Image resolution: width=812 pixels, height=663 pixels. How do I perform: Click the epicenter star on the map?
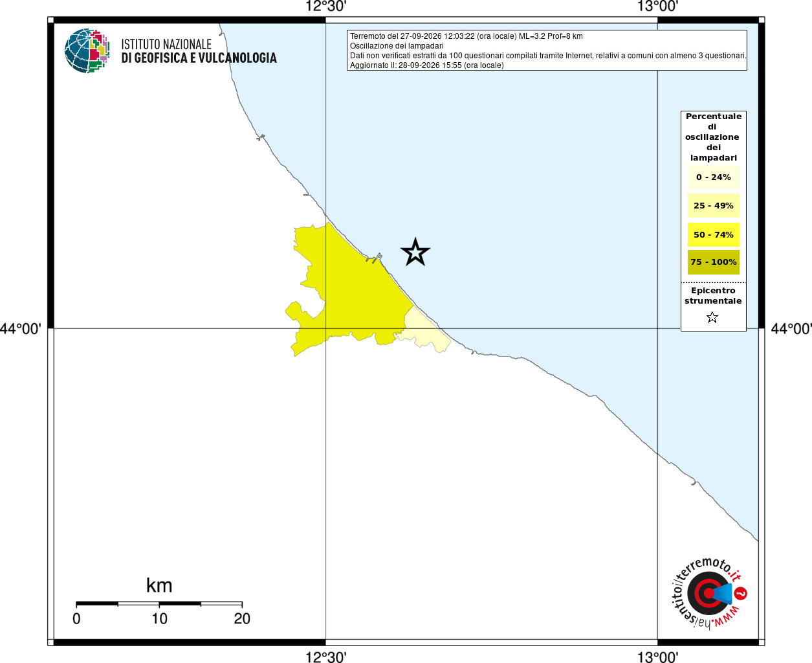[415, 252]
